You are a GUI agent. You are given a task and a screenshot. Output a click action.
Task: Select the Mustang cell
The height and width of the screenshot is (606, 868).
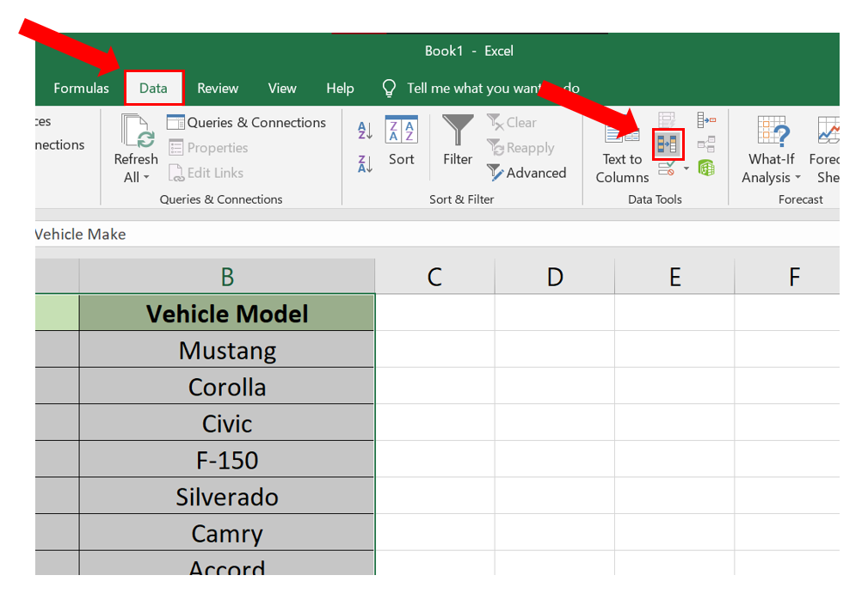pyautogui.click(x=227, y=350)
